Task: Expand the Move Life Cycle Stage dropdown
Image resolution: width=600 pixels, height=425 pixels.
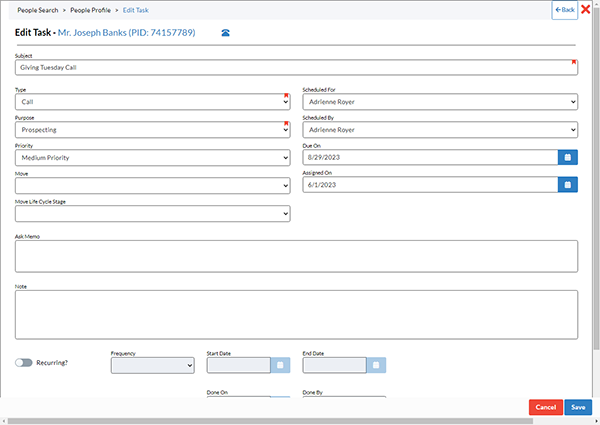Action: pos(153,214)
